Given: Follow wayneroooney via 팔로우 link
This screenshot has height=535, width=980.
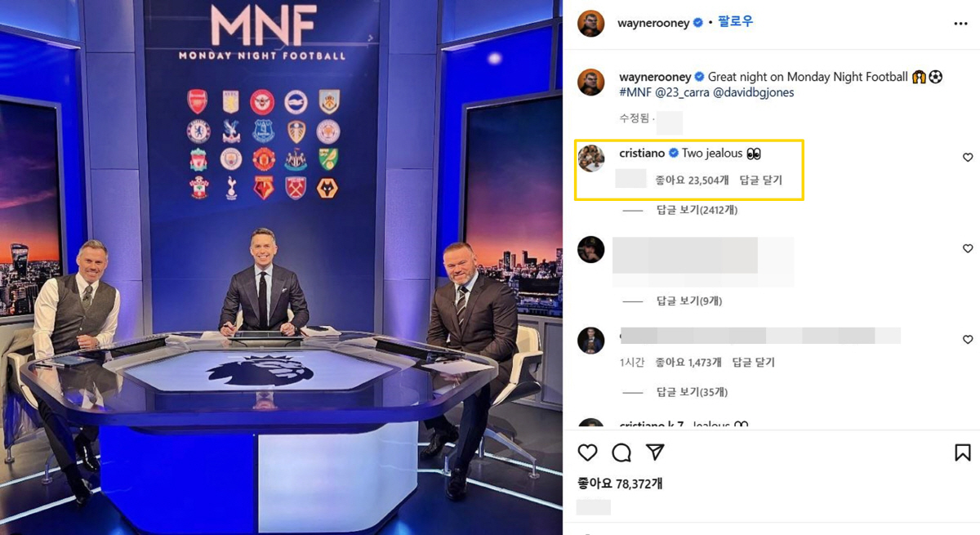Looking at the screenshot, I should coord(735,23).
